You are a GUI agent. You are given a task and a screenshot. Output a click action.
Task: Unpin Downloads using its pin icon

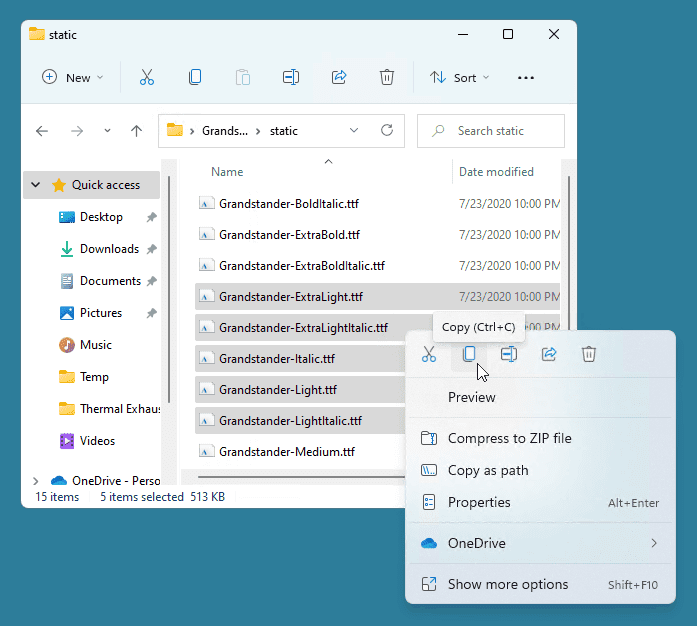pos(152,249)
